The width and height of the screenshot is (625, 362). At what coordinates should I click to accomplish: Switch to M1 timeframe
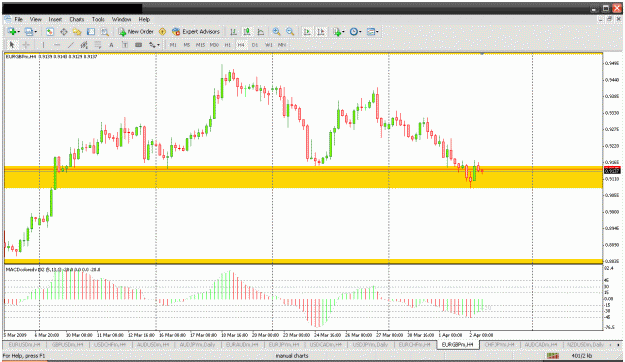pos(173,45)
